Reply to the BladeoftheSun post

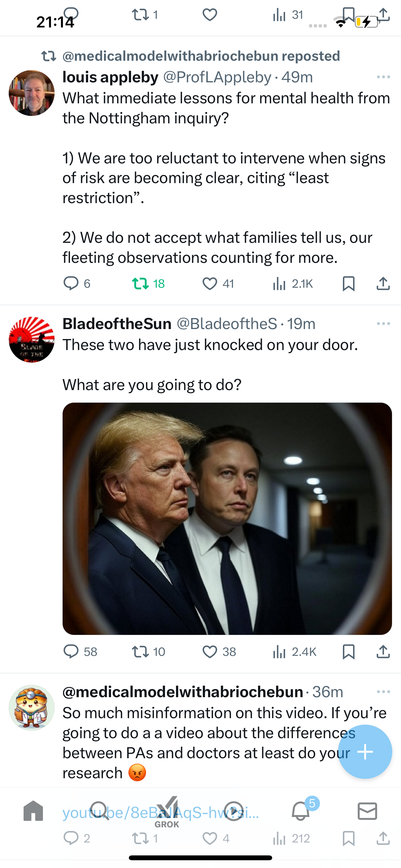pos(71,652)
